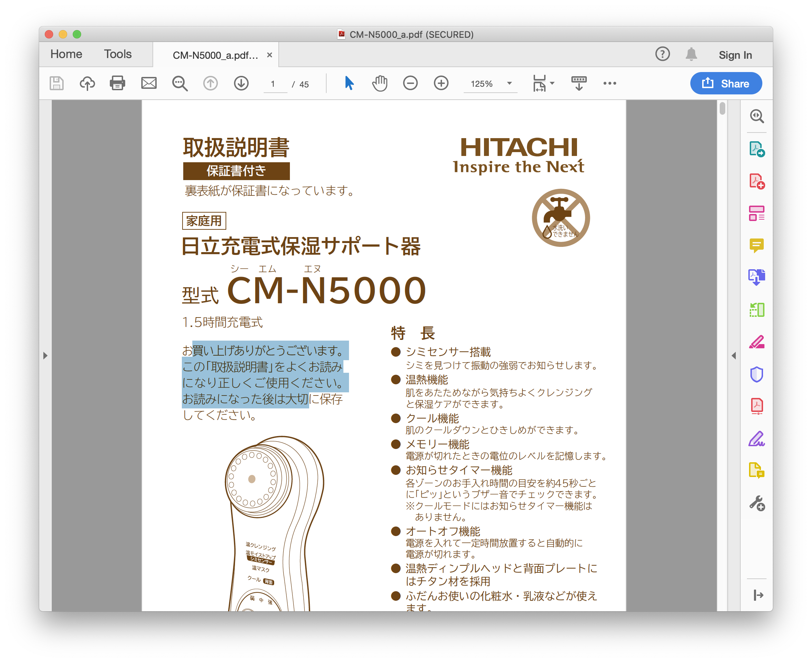Collapse the right tools pane arrow

tap(758, 595)
